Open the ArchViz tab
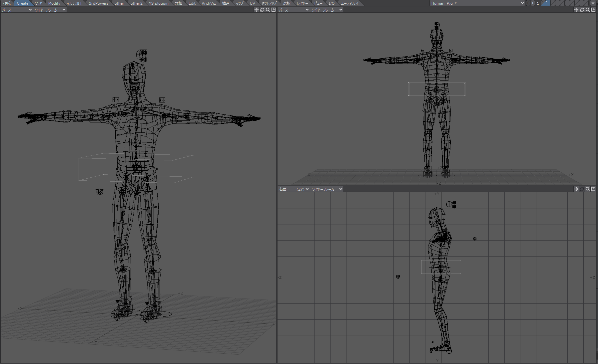 [209, 3]
